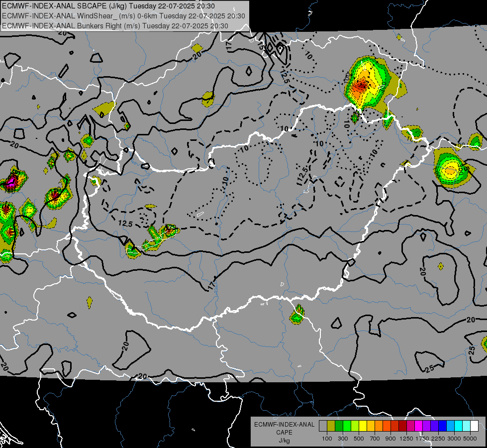Viewport: 487px width, 448px height.
Task: Select the red-orange swatch left of 900
Action: [387, 426]
